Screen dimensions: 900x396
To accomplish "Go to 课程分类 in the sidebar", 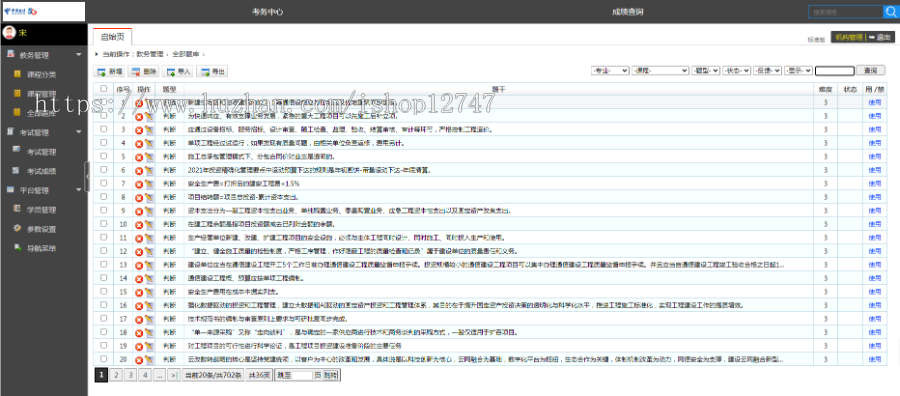I will coord(41,75).
